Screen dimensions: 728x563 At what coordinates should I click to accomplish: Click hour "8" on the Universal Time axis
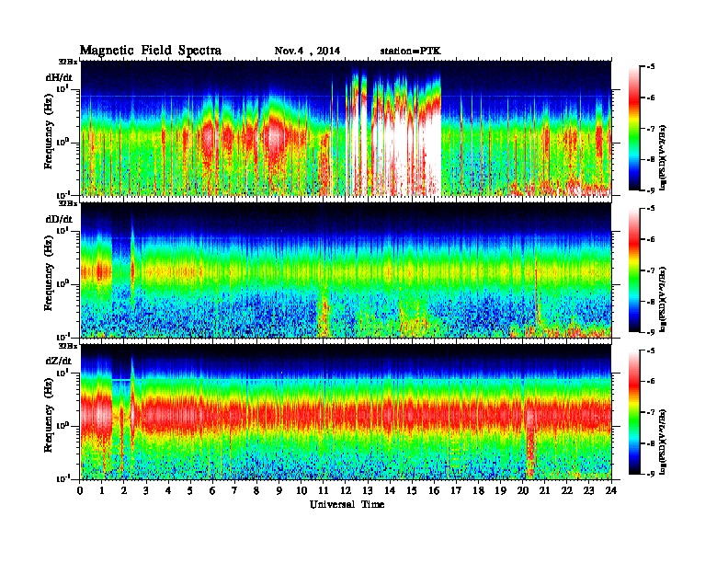[x=256, y=490]
